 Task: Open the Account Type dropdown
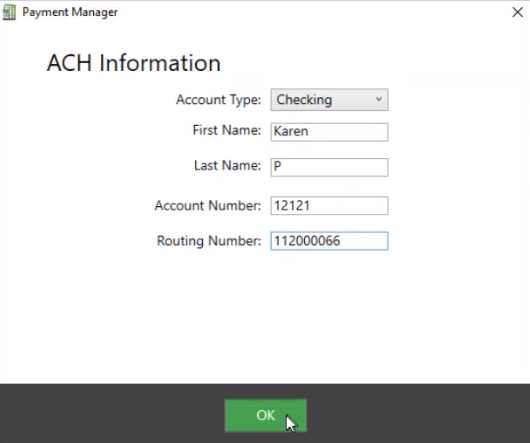click(329, 100)
